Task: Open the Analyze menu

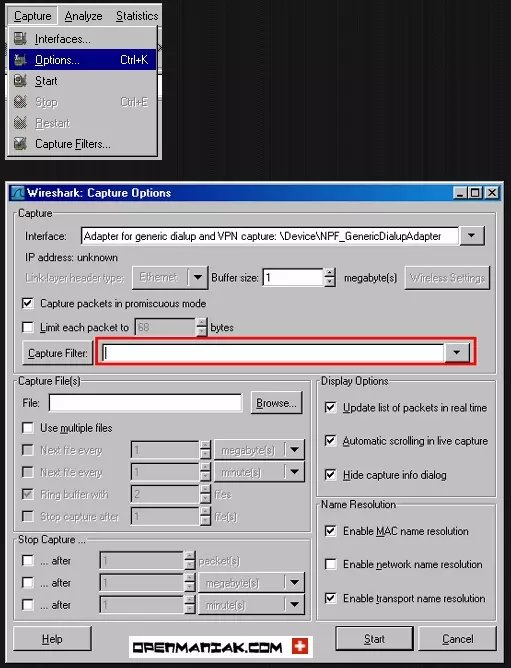Action: pos(84,16)
